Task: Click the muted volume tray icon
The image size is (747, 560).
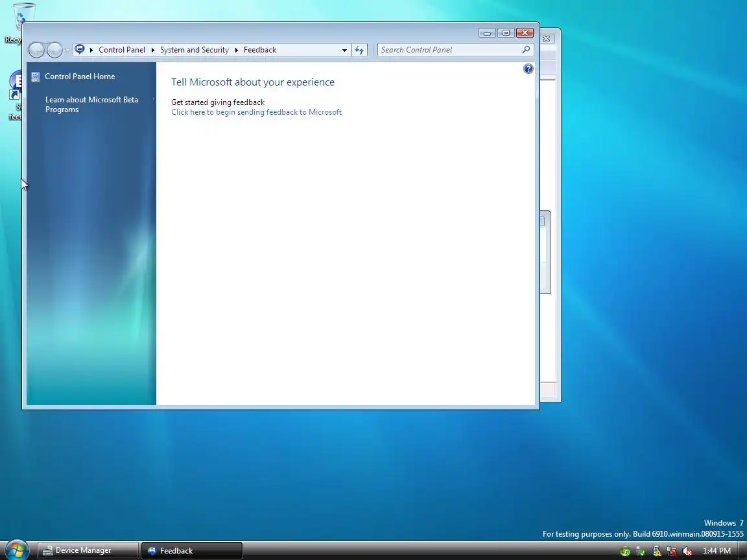Action: 687,551
